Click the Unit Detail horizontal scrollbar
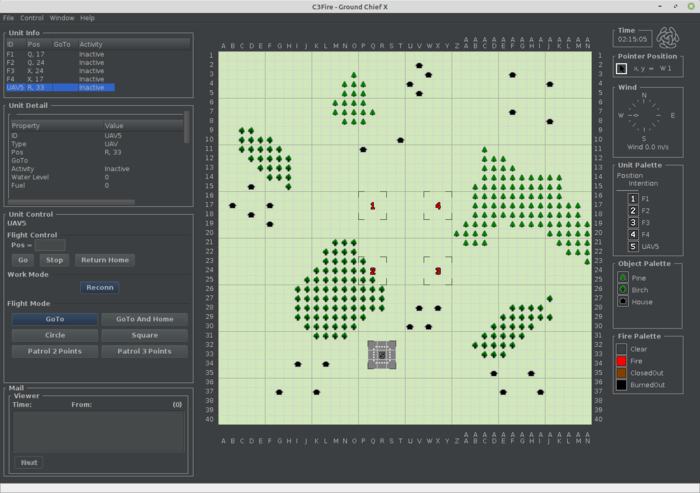Viewport: 700px width, 493px height. pos(72,202)
